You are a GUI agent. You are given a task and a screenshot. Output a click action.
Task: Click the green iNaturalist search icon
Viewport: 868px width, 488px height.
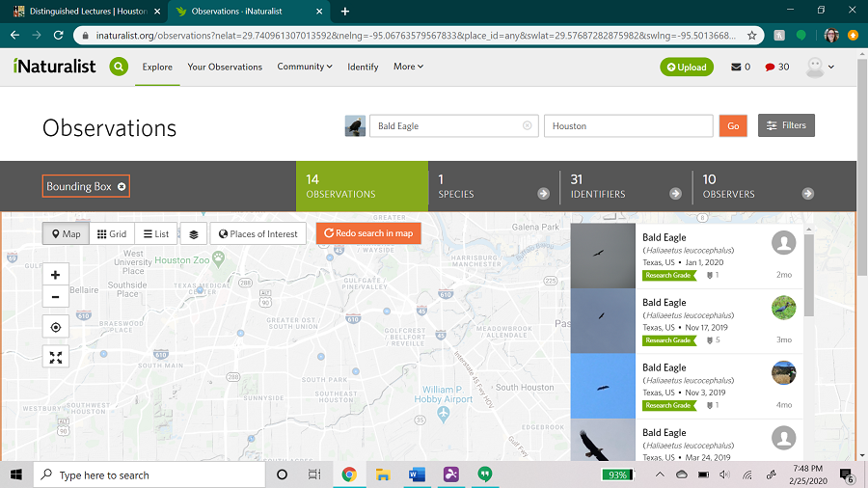click(x=119, y=67)
